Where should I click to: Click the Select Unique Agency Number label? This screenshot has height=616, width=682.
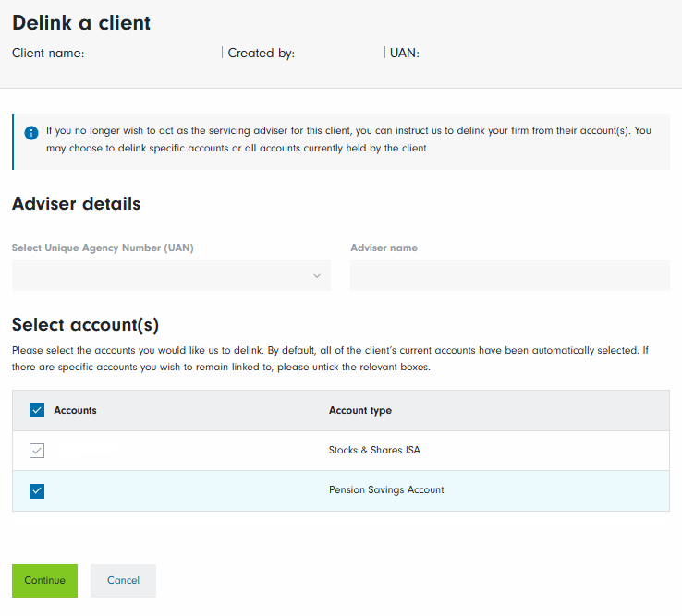pos(103,248)
